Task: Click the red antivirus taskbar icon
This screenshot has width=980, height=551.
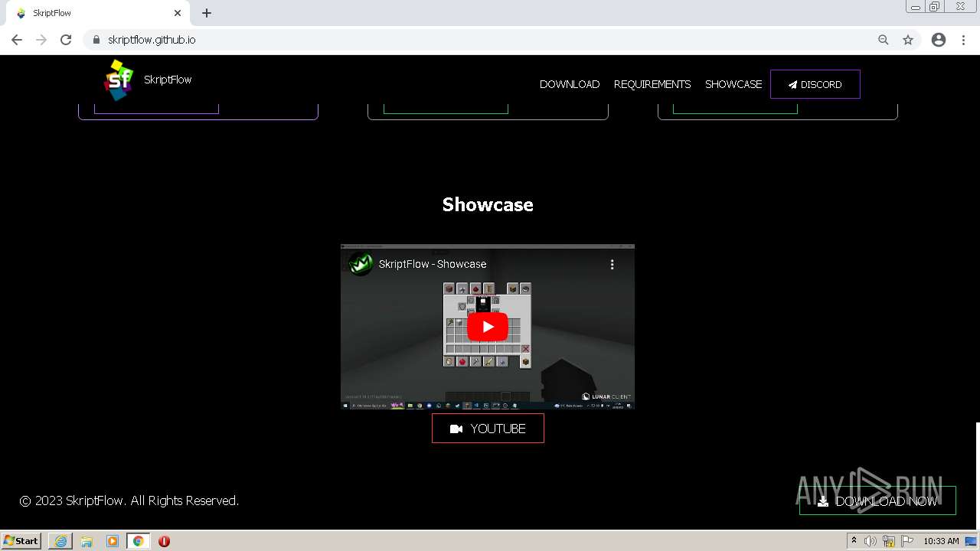Action: tap(164, 541)
